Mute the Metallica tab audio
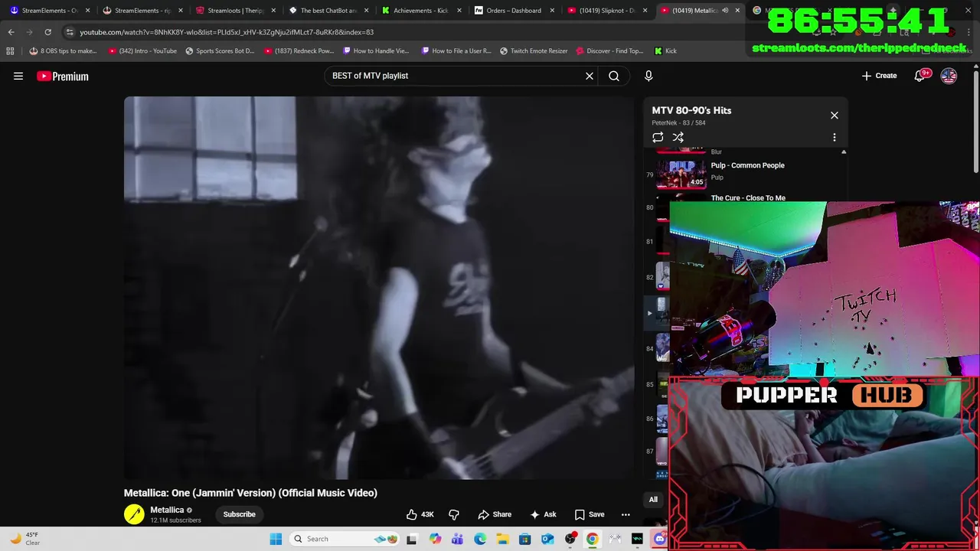 [x=724, y=11]
